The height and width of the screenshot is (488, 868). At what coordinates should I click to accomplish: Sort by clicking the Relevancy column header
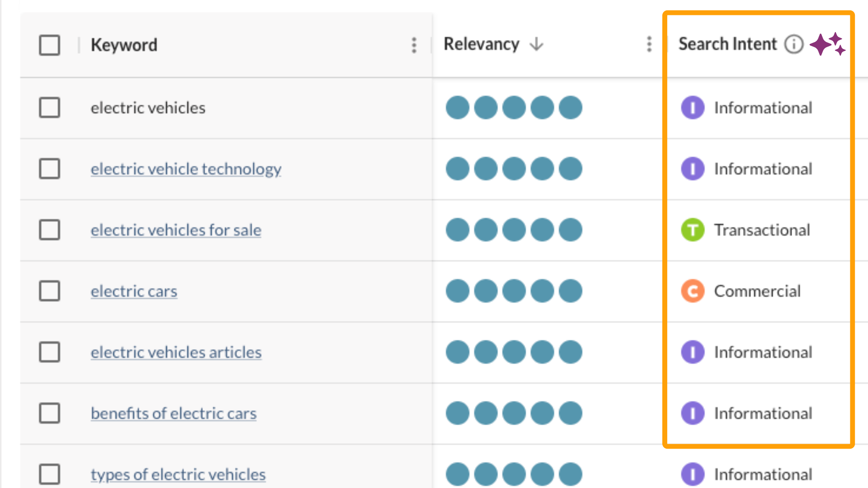click(481, 44)
